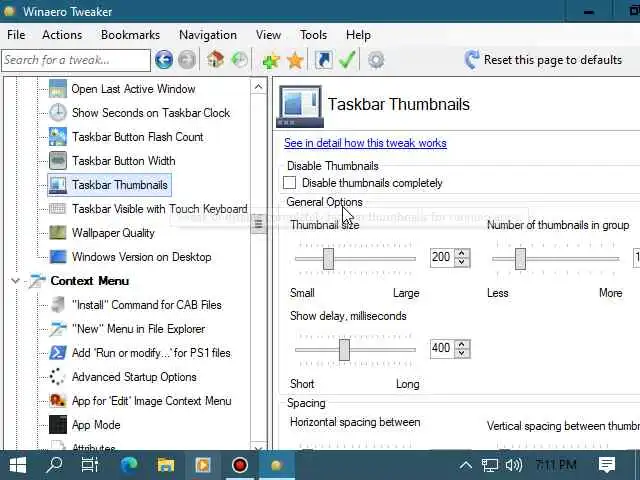Select App for 'Edit' Image Context Menu
640x480 pixels.
(x=151, y=401)
